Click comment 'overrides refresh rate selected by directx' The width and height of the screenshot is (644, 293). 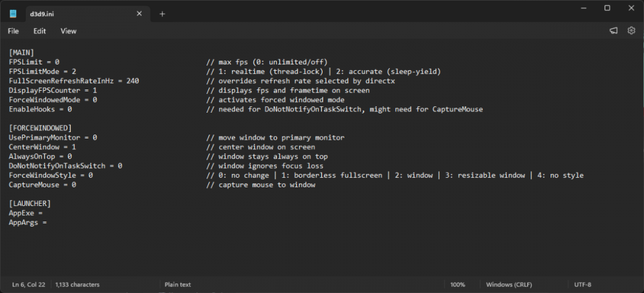coord(301,81)
